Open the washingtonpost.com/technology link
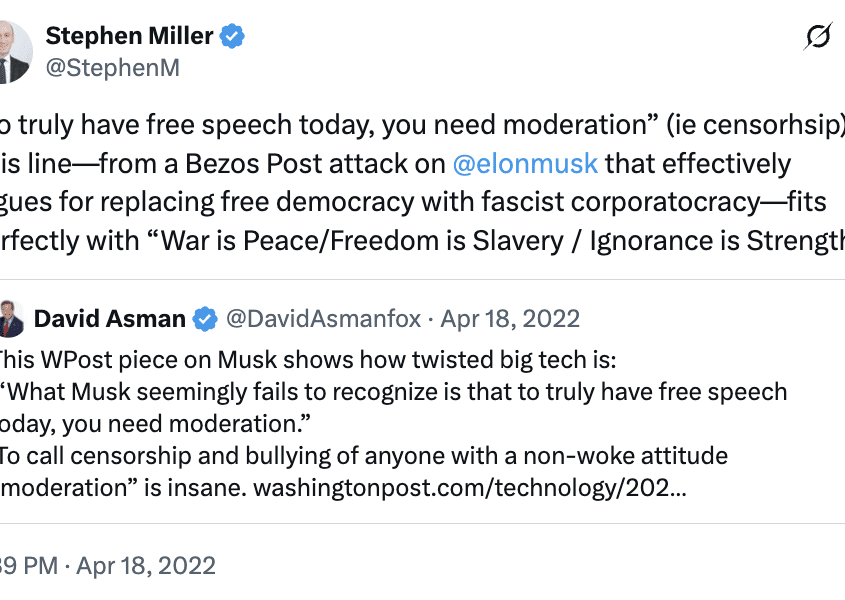This screenshot has width=845, height=600. tap(470, 490)
